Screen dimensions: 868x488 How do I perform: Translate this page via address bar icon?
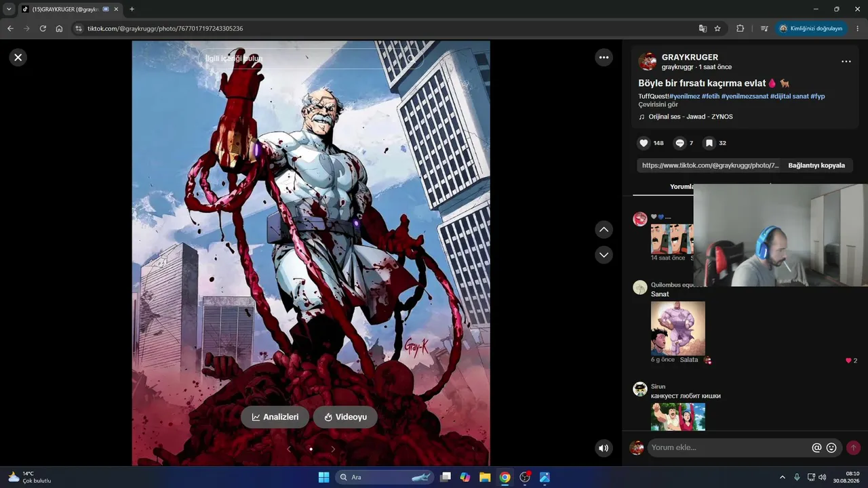(703, 28)
